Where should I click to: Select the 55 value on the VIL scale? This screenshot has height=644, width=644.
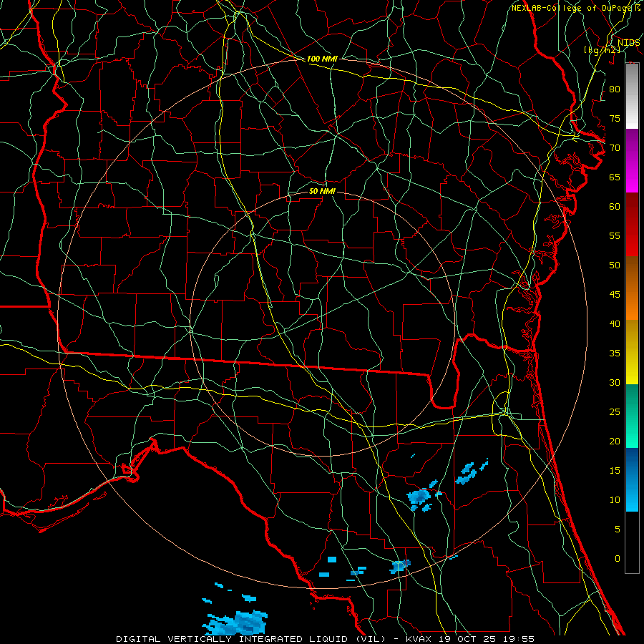tap(615, 235)
